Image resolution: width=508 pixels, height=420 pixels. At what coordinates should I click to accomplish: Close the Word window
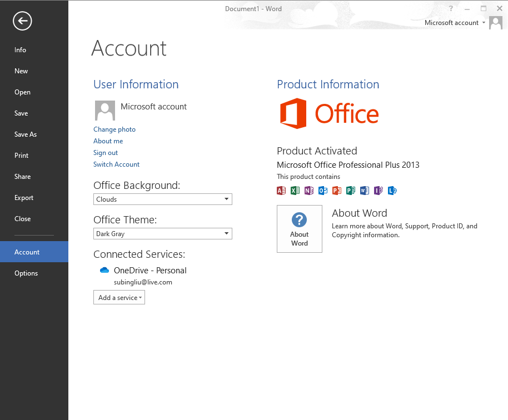point(500,8)
